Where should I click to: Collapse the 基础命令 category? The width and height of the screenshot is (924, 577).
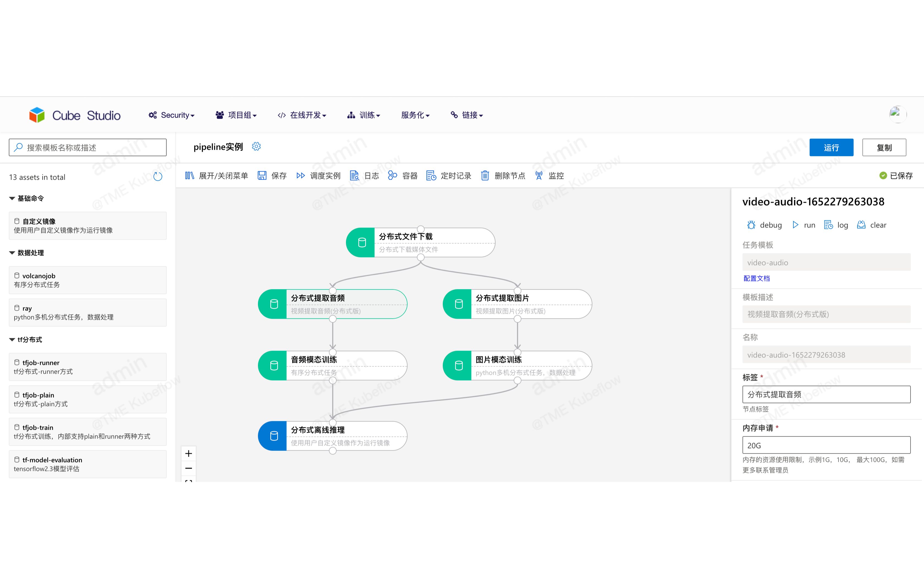[x=12, y=198]
